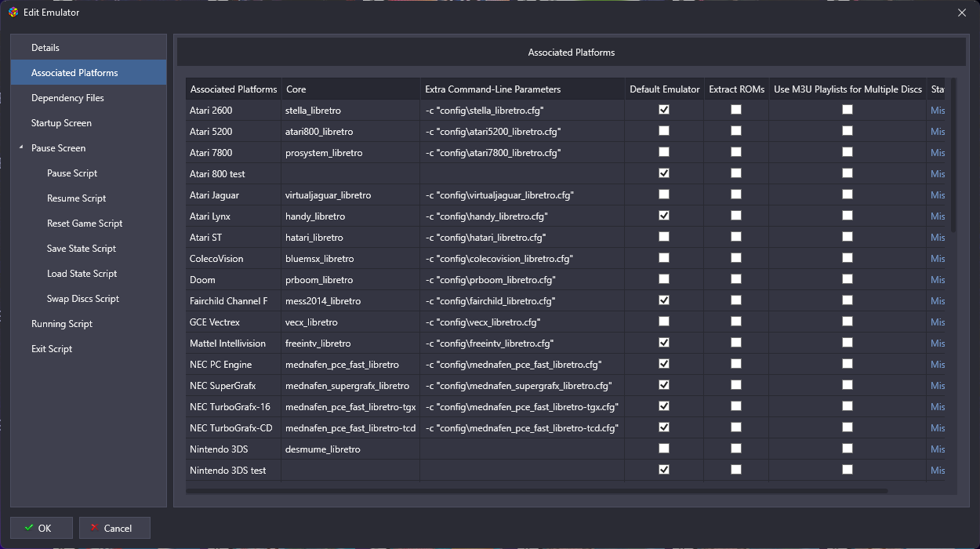Click the LaunchBox app icon in title bar
Viewport: 980px width, 549px height.
tap(13, 12)
